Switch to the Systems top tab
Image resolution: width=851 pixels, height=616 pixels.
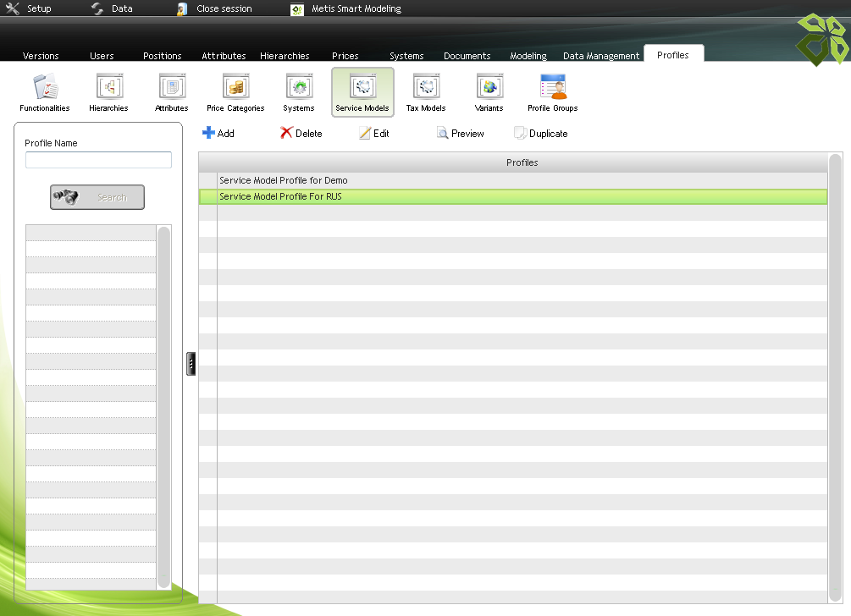pyautogui.click(x=406, y=55)
